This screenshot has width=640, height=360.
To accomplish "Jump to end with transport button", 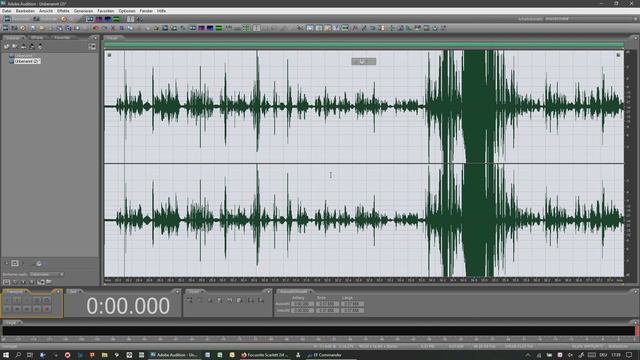I will point(37,309).
